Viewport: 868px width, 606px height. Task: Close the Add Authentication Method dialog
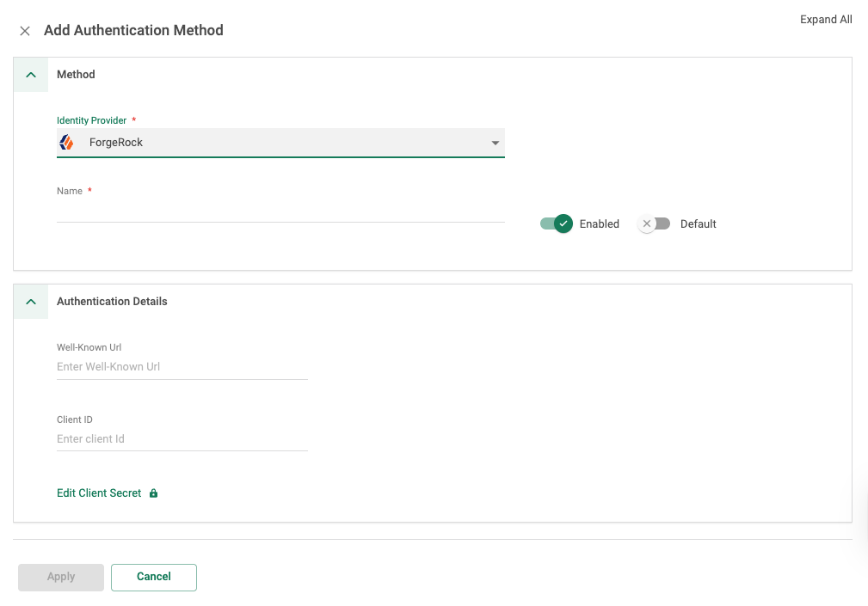[25, 31]
